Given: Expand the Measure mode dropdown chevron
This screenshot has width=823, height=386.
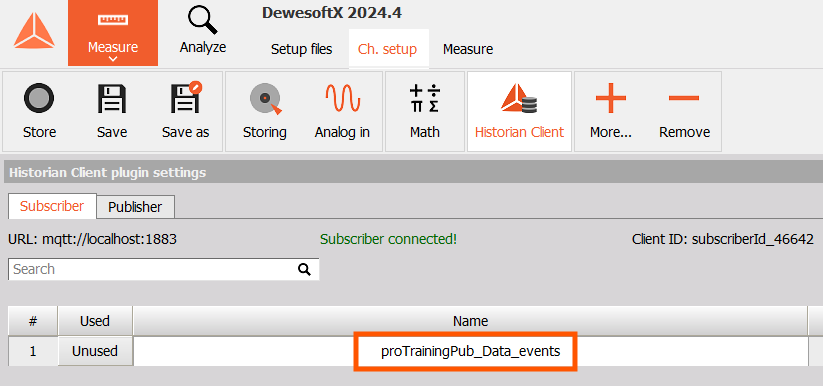Looking at the screenshot, I should pyautogui.click(x=113, y=59).
